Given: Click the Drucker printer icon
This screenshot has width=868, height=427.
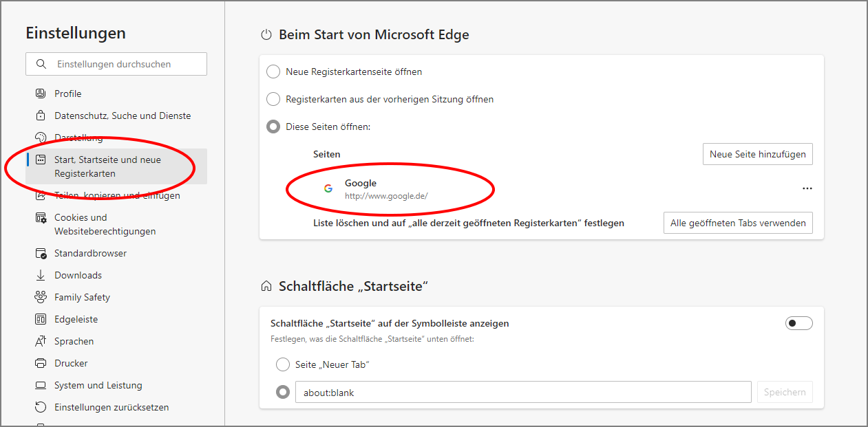Looking at the screenshot, I should tap(41, 363).
